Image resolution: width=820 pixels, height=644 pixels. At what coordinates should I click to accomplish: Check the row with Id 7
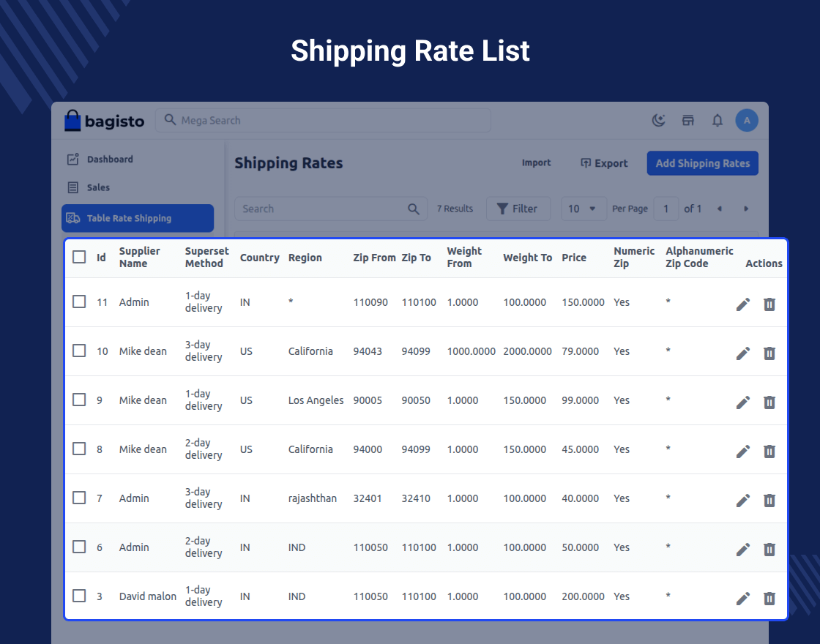(79, 498)
